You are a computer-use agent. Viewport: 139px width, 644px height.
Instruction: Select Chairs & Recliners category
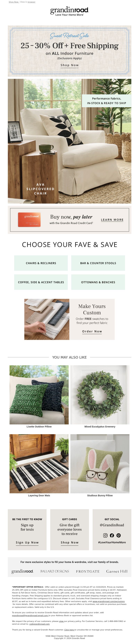(41, 263)
